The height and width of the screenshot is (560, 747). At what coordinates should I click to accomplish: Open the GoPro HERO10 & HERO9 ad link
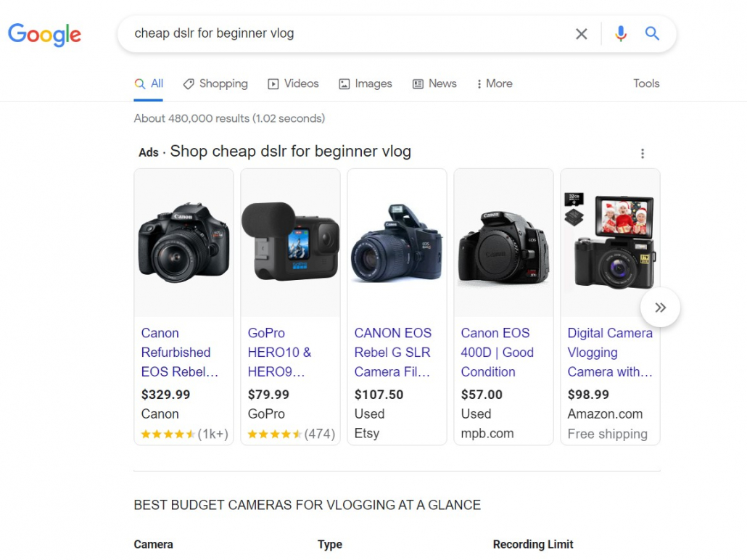coord(280,353)
